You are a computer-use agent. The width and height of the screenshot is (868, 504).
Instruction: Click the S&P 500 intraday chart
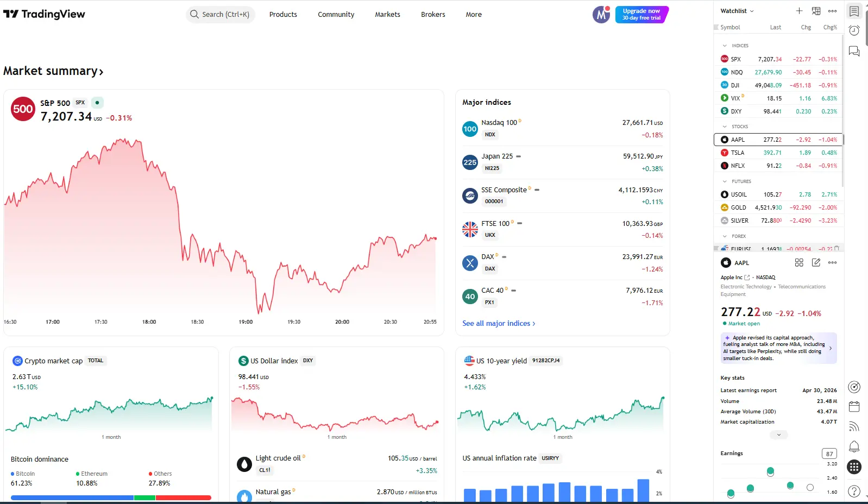(x=220, y=225)
